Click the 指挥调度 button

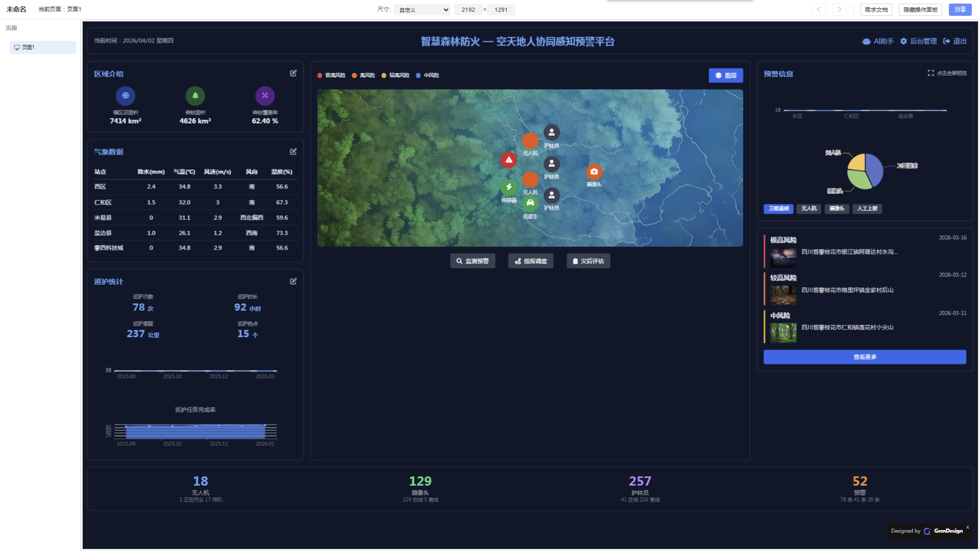click(530, 261)
